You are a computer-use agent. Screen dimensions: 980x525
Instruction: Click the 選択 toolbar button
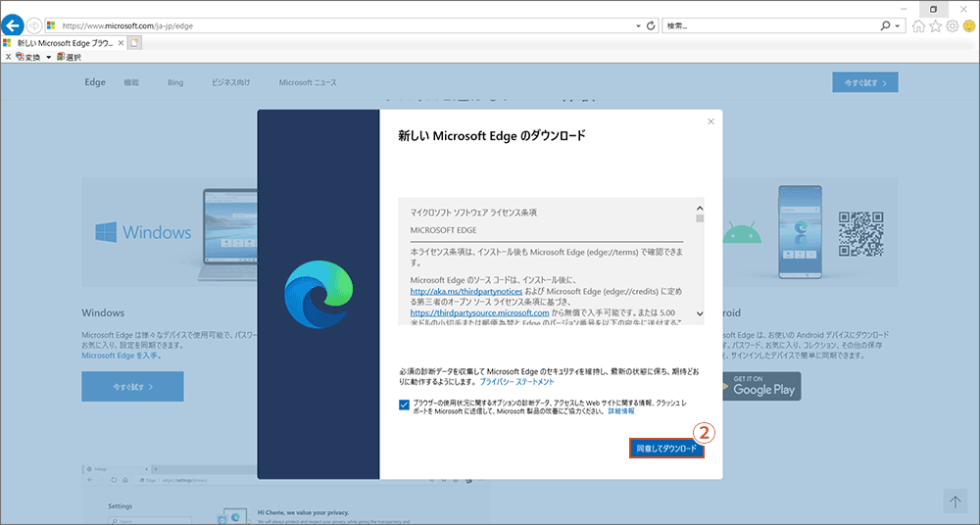point(69,57)
